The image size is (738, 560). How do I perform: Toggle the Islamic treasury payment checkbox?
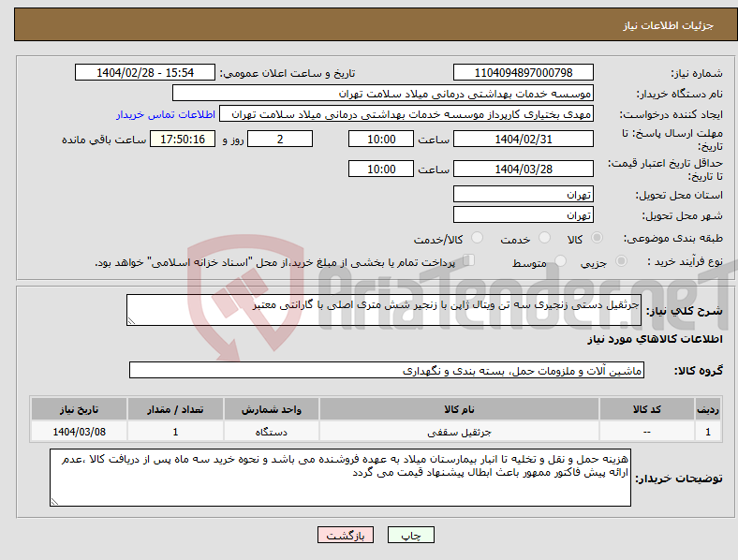[x=469, y=259]
